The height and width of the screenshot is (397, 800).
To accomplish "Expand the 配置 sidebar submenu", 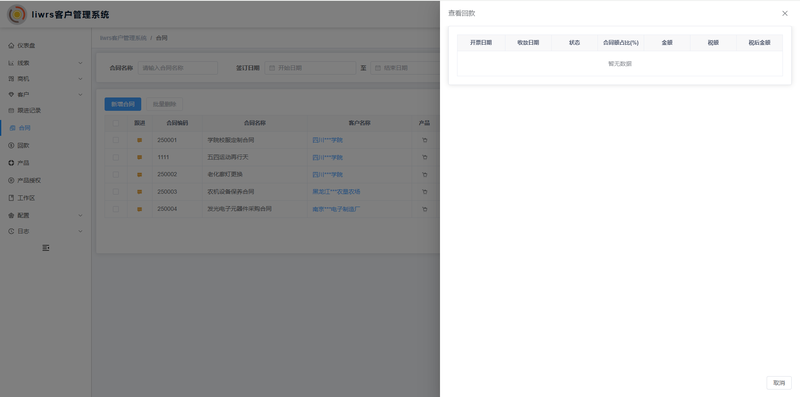I will click(x=46, y=215).
